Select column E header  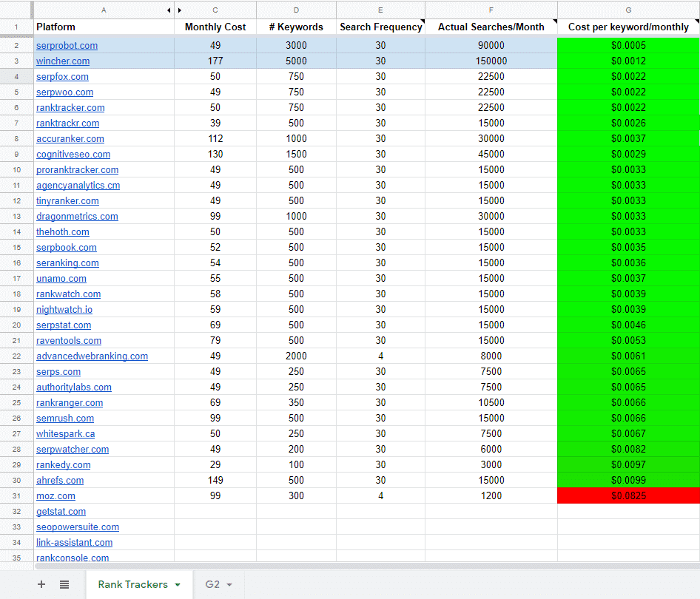[x=380, y=10]
